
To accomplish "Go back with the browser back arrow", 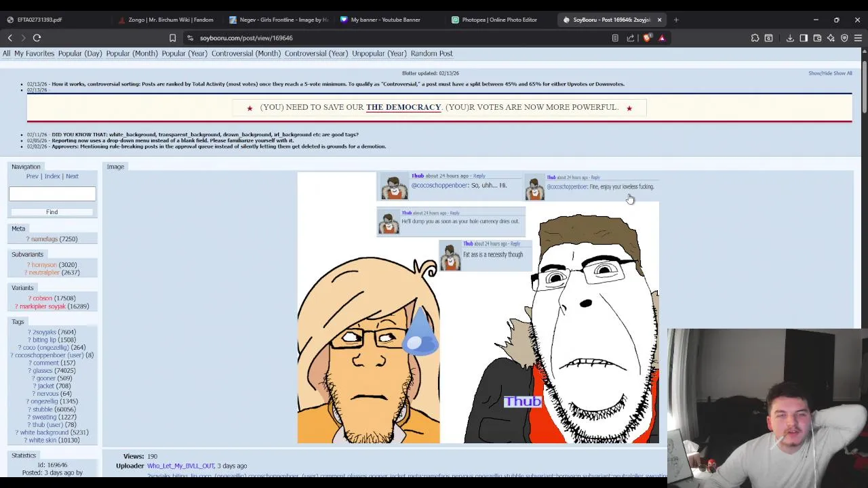I will 9,38.
